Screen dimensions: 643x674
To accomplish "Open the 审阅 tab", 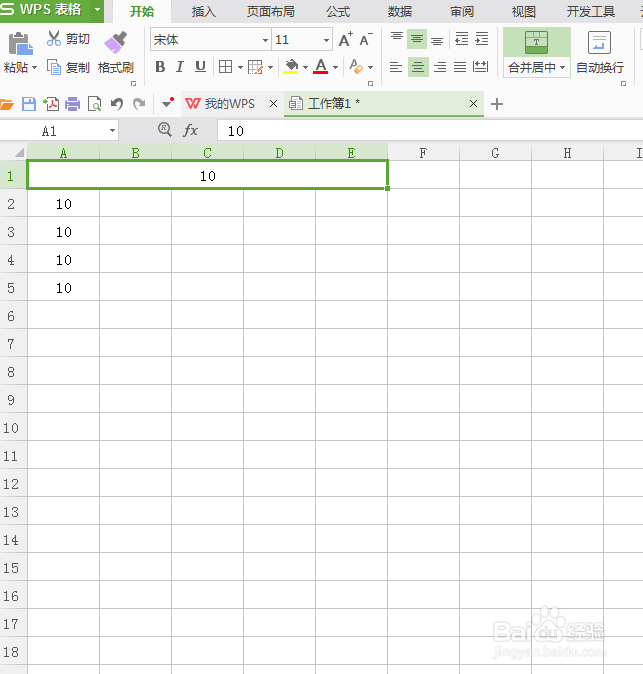I will click(462, 12).
